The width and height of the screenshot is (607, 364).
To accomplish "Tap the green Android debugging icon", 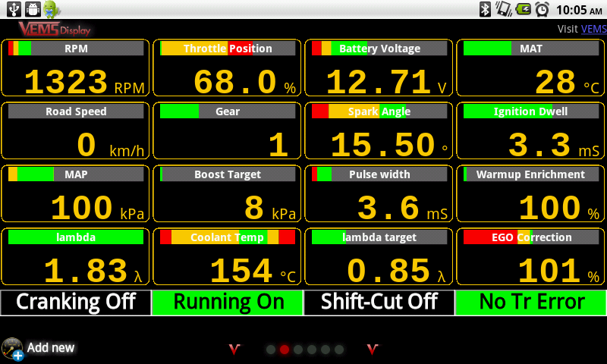I will [51, 9].
